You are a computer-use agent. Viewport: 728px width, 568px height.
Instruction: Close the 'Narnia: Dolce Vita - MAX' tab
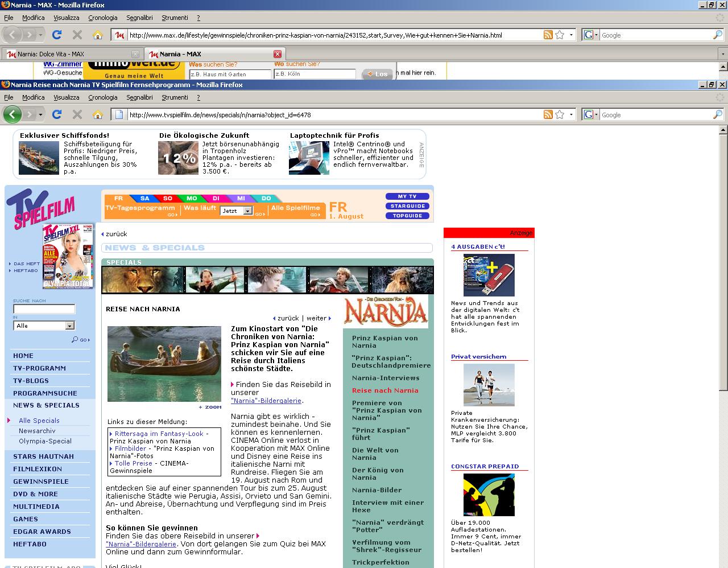(135, 54)
